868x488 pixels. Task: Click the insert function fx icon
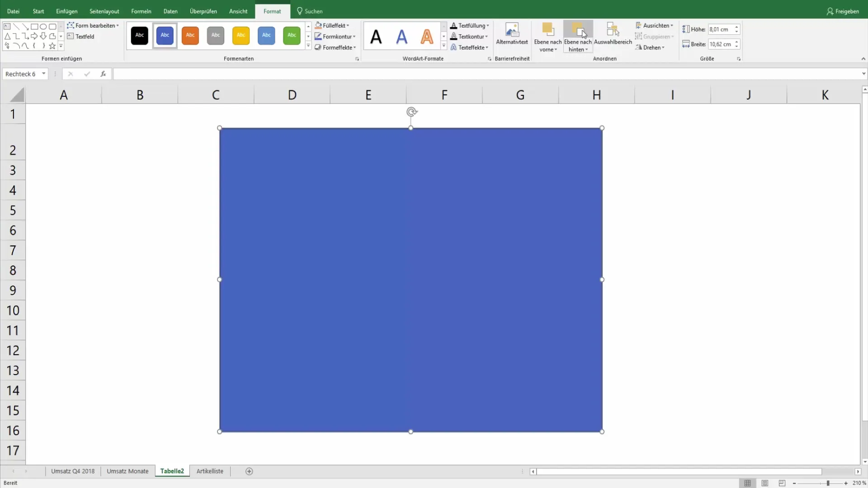click(x=103, y=74)
